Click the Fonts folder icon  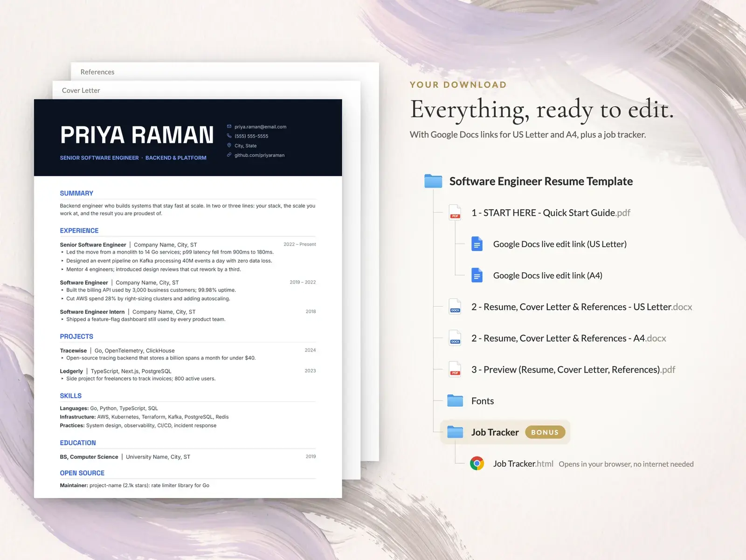(455, 401)
